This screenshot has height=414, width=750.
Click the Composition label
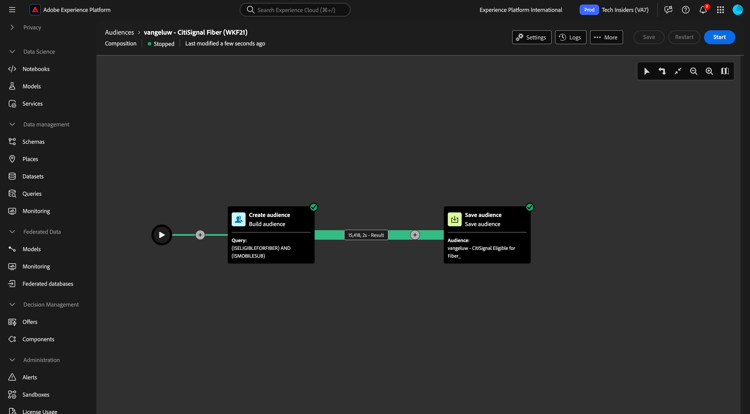(121, 44)
